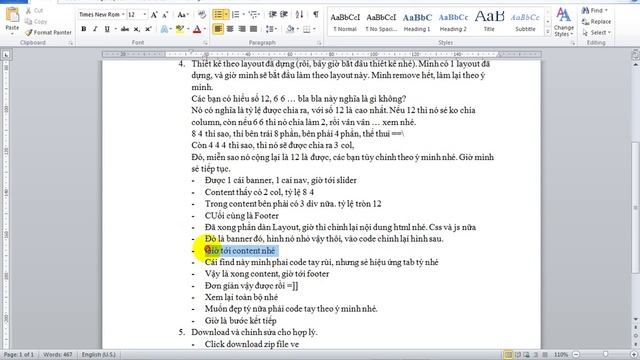Open the Font dialog launcher
This screenshot has height=360, width=640.
pos(205,43)
